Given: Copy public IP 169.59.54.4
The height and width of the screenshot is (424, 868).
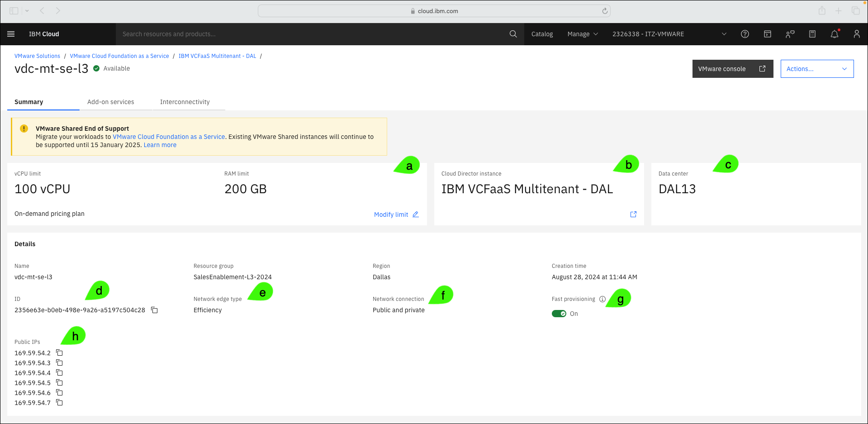Looking at the screenshot, I should pos(59,372).
